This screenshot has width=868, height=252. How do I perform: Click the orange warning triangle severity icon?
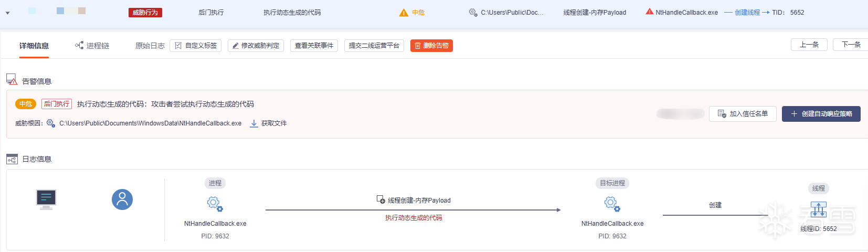pyautogui.click(x=404, y=13)
